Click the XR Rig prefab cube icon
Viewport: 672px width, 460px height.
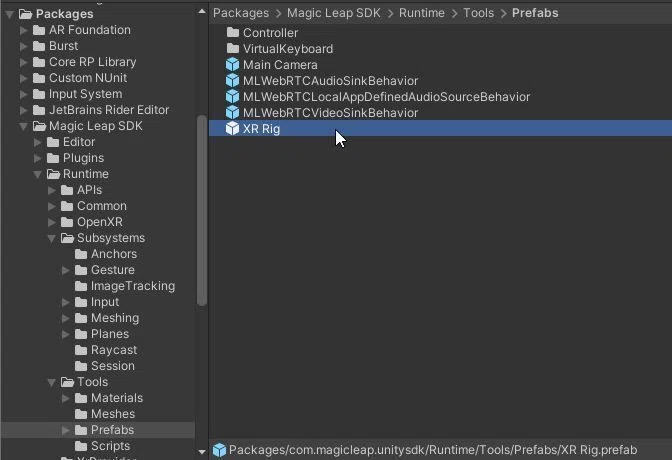pos(232,129)
